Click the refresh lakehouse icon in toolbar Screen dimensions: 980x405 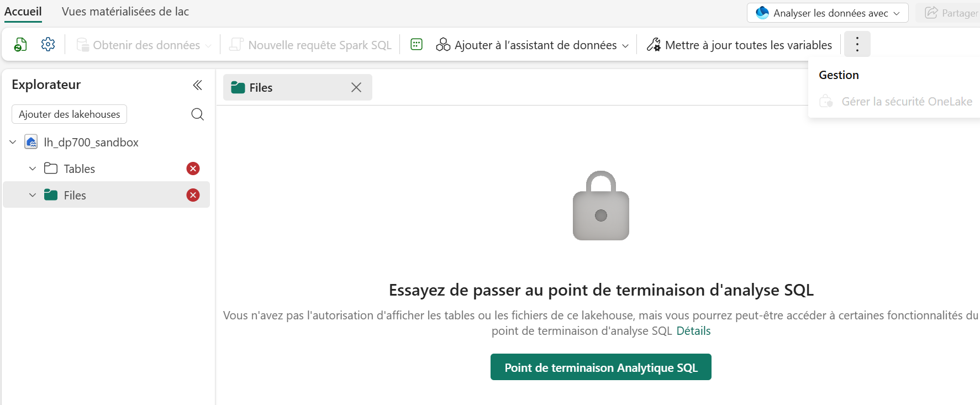pyautogui.click(x=20, y=45)
